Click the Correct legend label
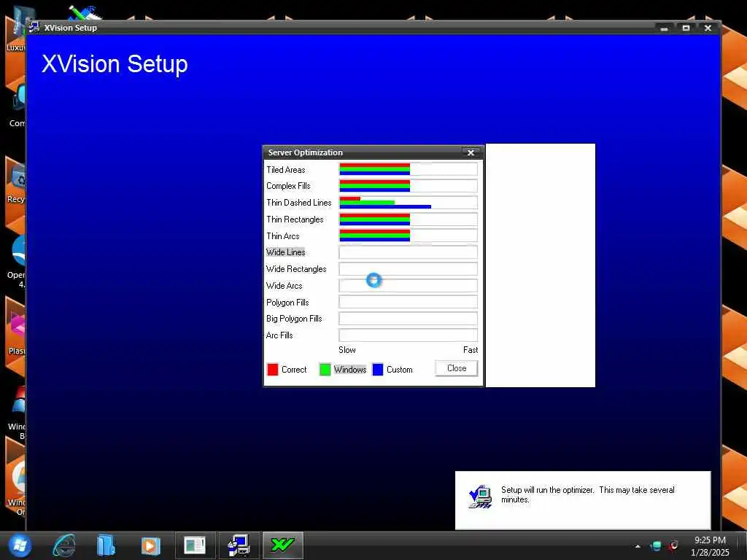Viewport: 747px width, 560px height. (294, 370)
